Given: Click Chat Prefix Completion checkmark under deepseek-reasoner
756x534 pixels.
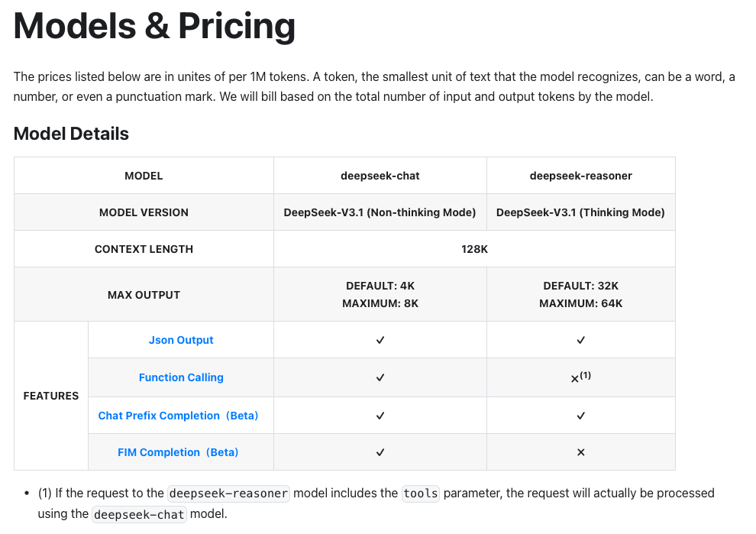Looking at the screenshot, I should pyautogui.click(x=580, y=416).
